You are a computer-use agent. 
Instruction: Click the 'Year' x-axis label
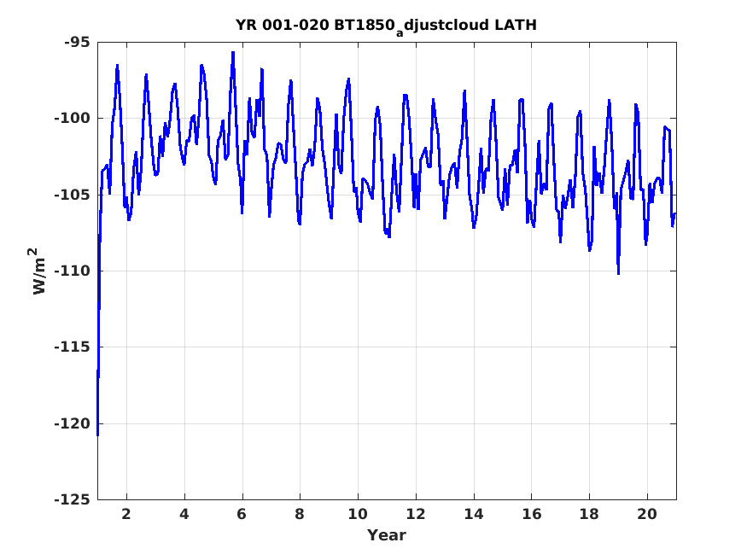tap(387, 535)
